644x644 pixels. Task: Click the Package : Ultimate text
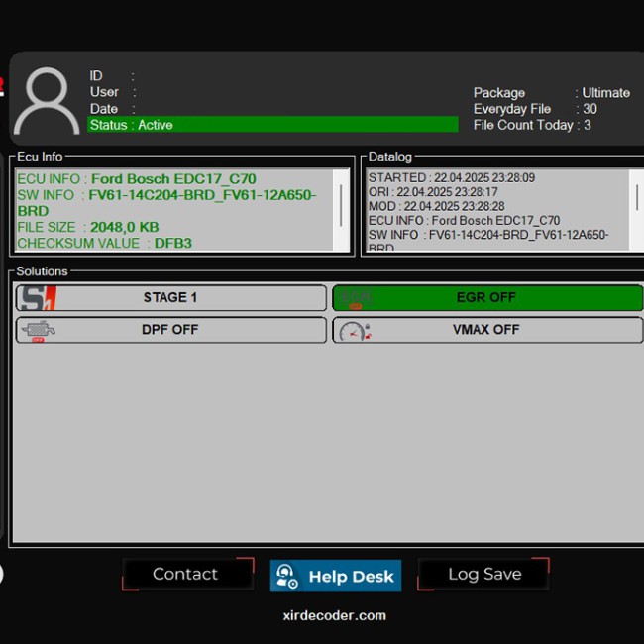tap(552, 93)
